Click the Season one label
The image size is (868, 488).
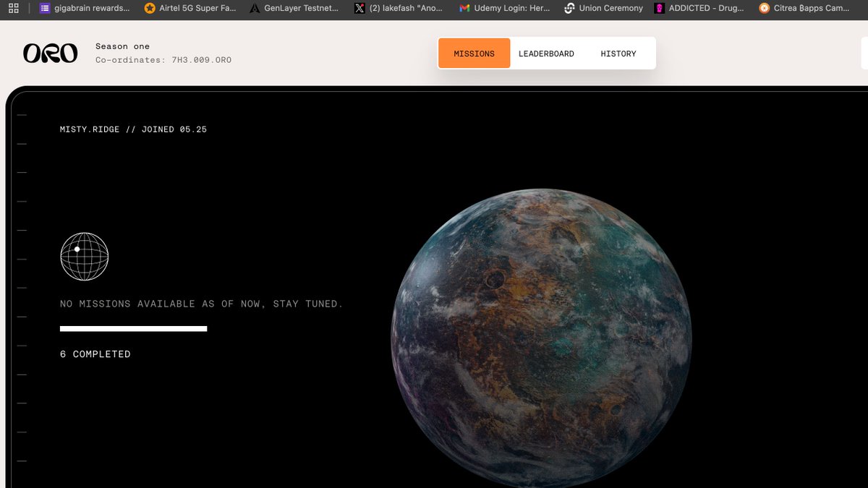(122, 46)
